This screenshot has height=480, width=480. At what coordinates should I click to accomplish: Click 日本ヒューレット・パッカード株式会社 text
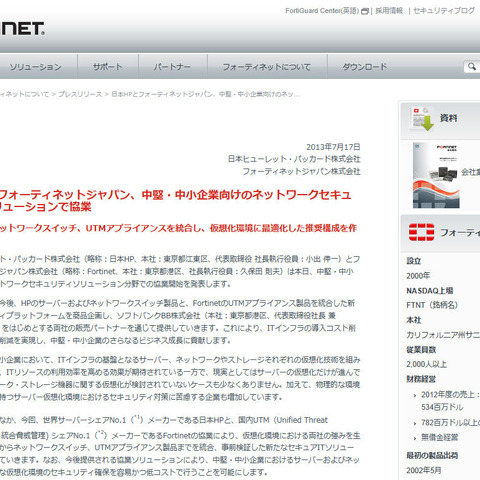[294, 159]
